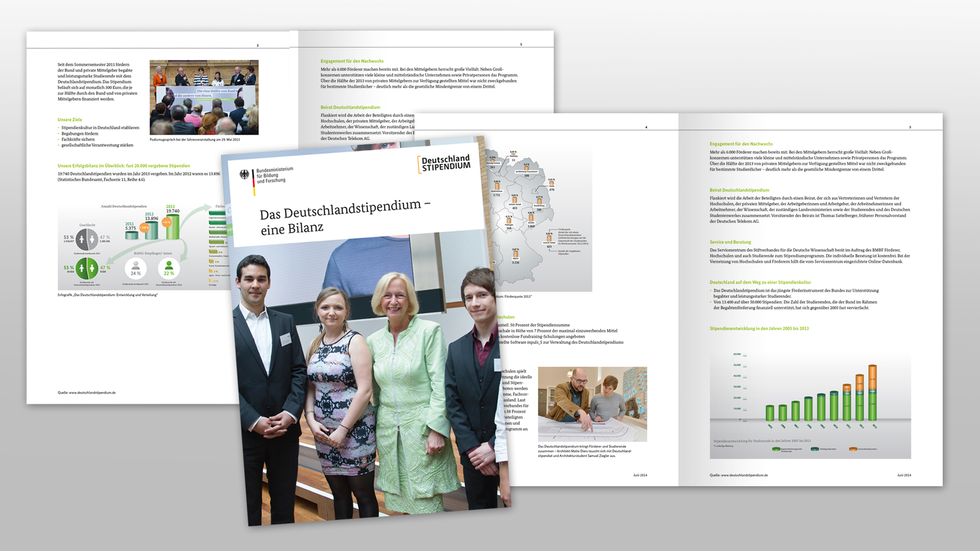This screenshot has height=551, width=980.
Task: Click the Sachsen marker showing 1.069
Action: tap(531, 220)
